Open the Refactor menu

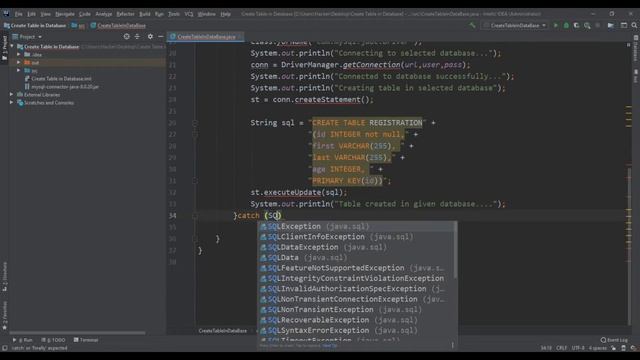pyautogui.click(x=125, y=14)
